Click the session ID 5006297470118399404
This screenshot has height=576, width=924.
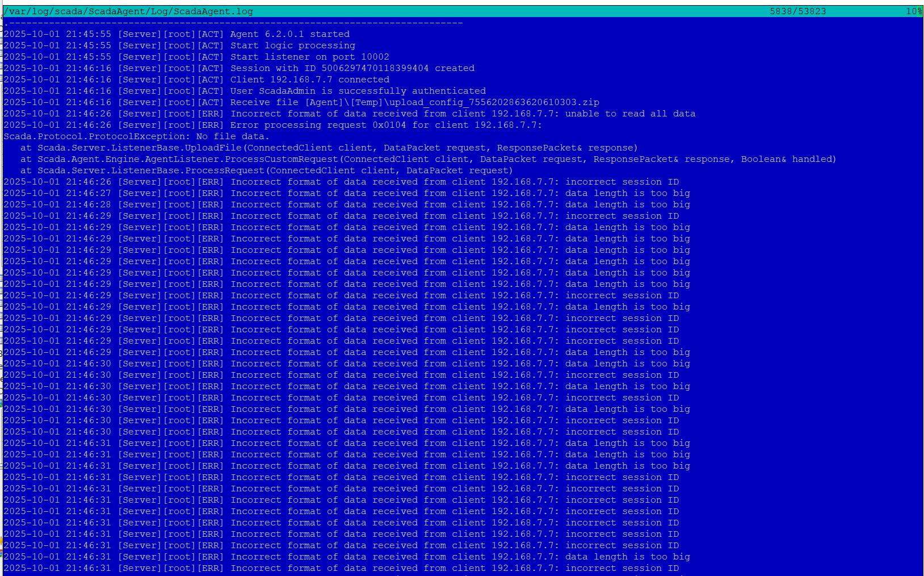coord(375,68)
